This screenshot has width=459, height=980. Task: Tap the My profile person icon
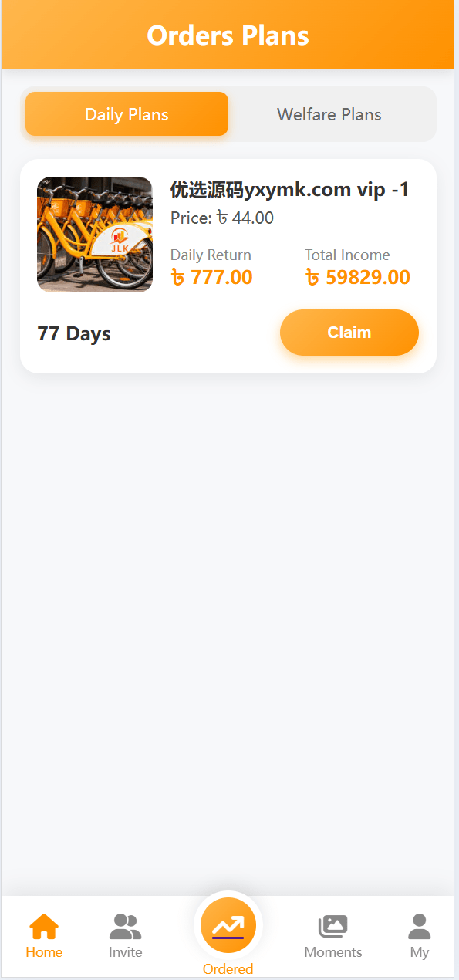click(x=420, y=926)
